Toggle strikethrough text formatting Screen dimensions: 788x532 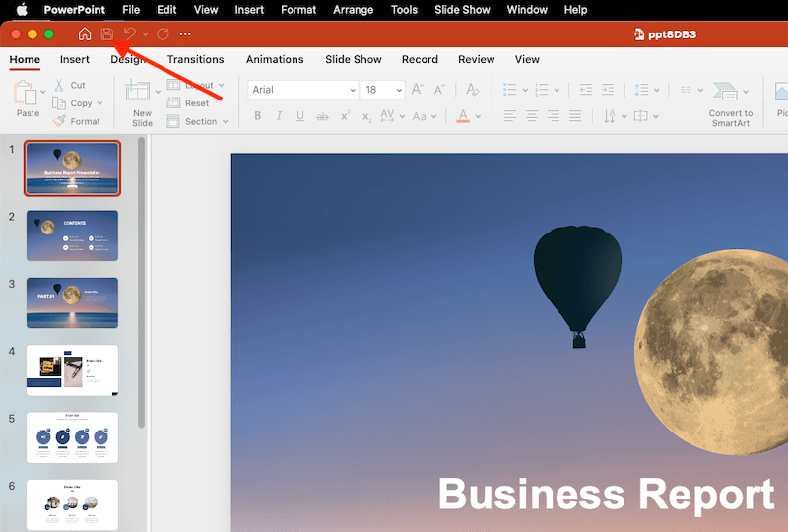322,116
